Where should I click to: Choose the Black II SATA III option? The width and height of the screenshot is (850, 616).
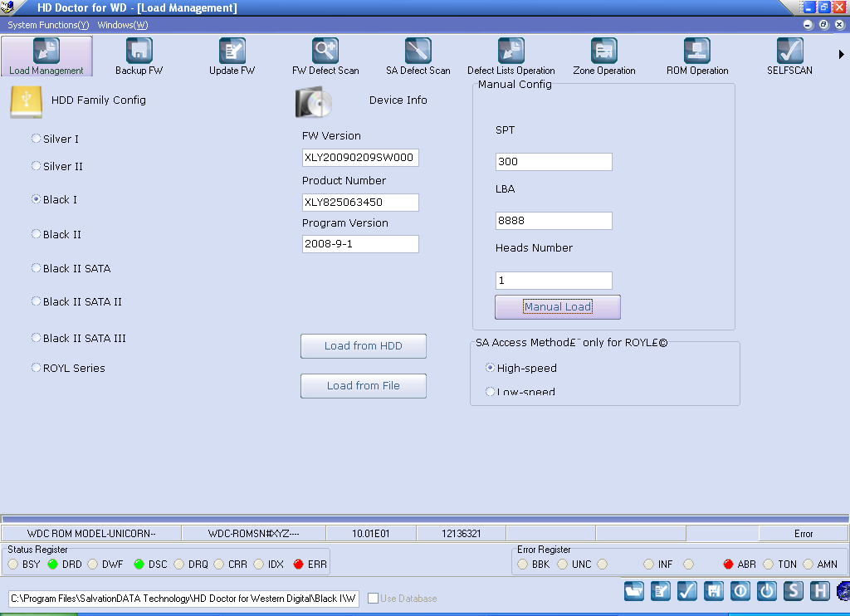[x=36, y=337]
